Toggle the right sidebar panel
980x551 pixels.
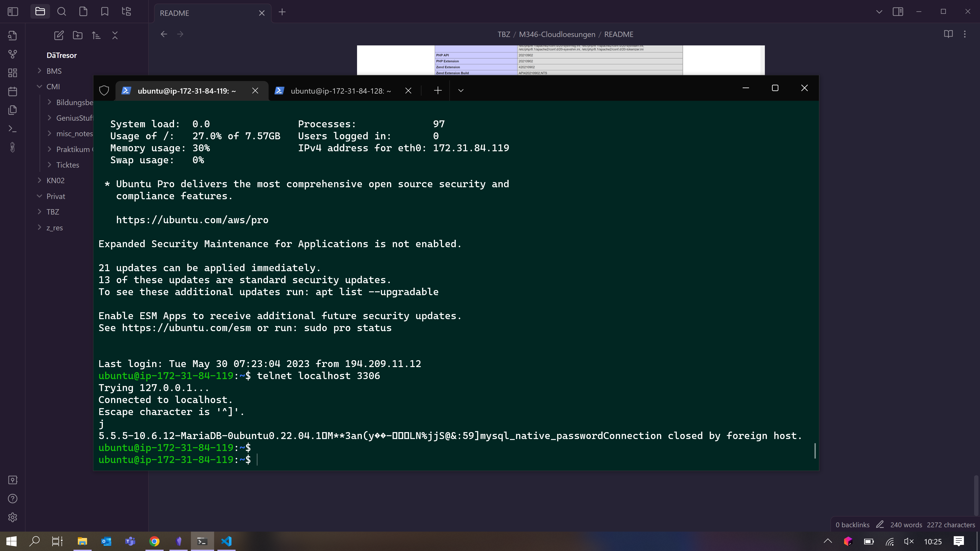point(898,12)
